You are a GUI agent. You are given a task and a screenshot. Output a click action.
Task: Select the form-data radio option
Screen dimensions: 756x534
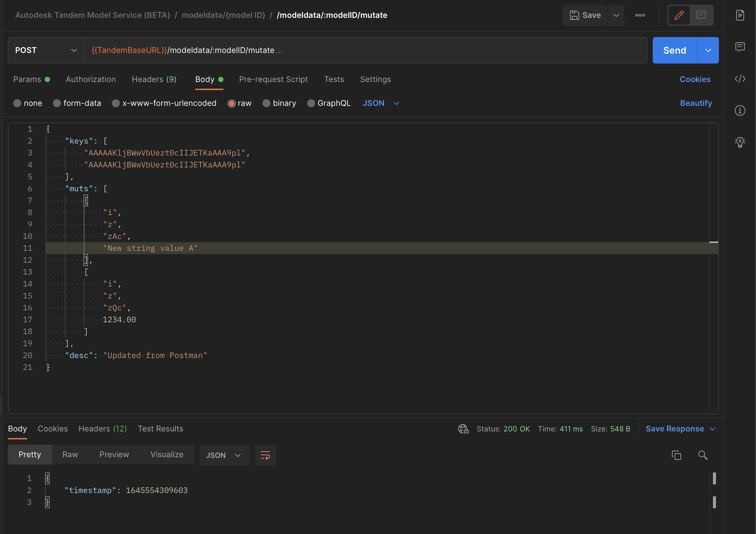click(x=57, y=103)
